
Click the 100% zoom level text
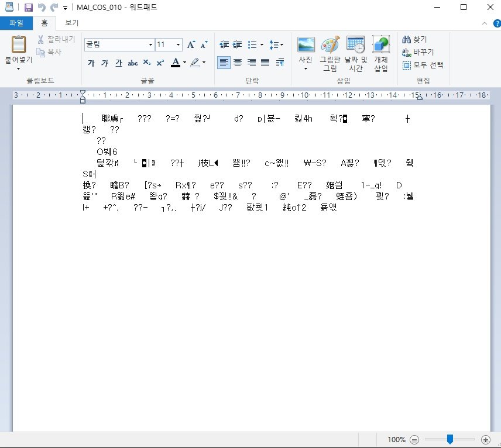click(x=396, y=440)
